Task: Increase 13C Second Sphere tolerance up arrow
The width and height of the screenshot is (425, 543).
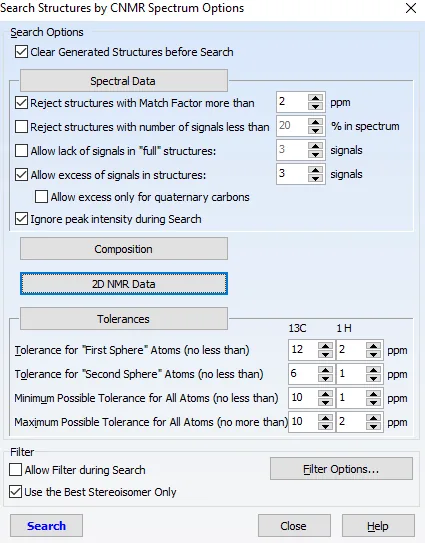Action: (x=325, y=370)
